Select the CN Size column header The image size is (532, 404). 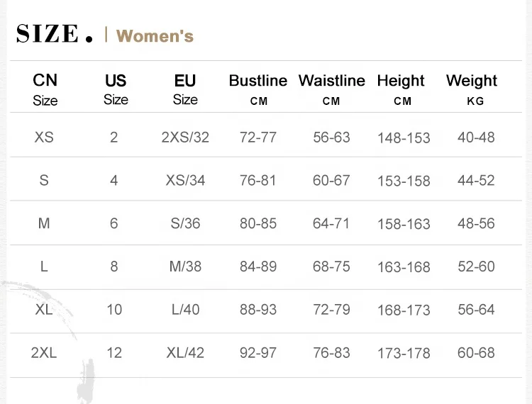tap(45, 89)
